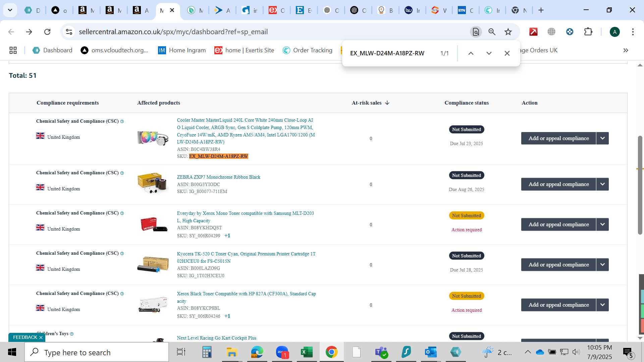The width and height of the screenshot is (644, 362).
Task: Add or appeal compliance for ZEBRA ribbon
Action: point(558,184)
